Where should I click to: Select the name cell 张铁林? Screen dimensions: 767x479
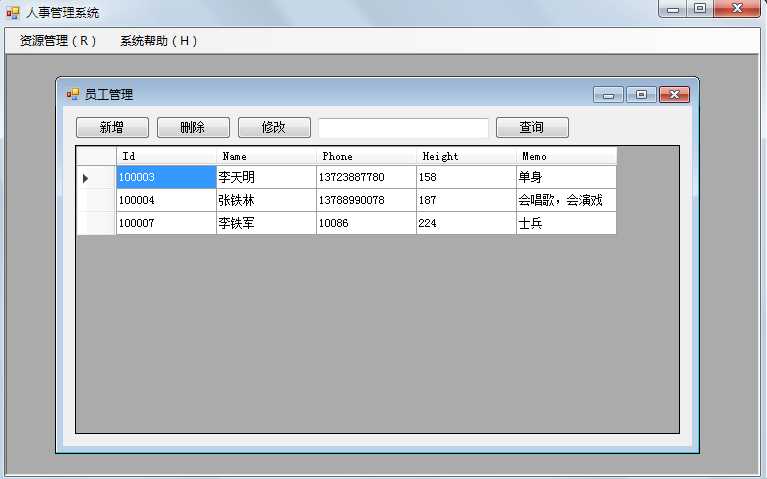[266, 200]
